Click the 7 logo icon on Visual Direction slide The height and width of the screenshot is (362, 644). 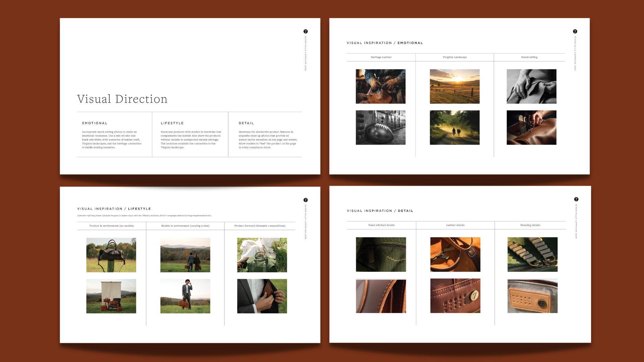[x=305, y=32]
